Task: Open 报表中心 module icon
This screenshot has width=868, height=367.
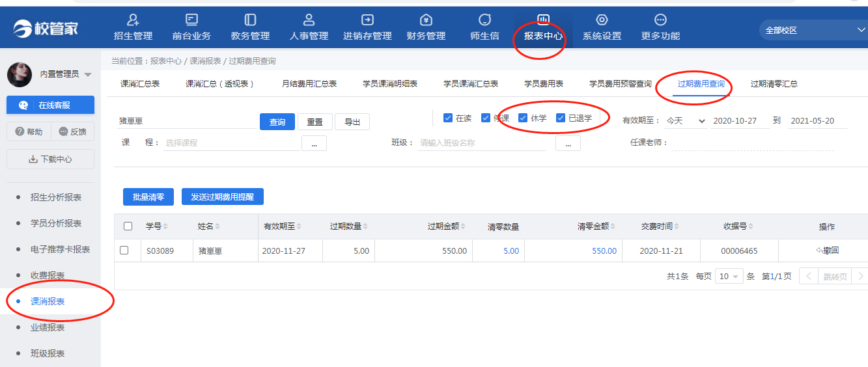Action: (543, 20)
